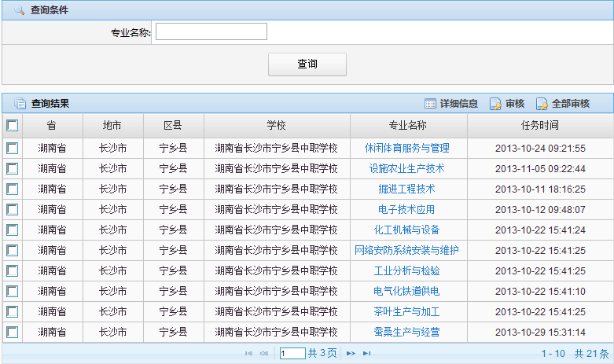Check the row for 化工机械与设备
The height and width of the screenshot is (364, 614).
tap(12, 230)
